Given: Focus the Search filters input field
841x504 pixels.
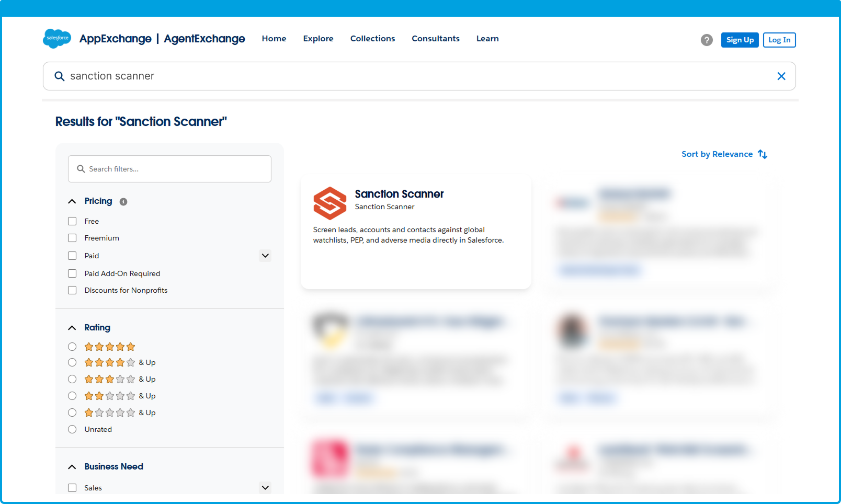Looking at the screenshot, I should click(178, 169).
